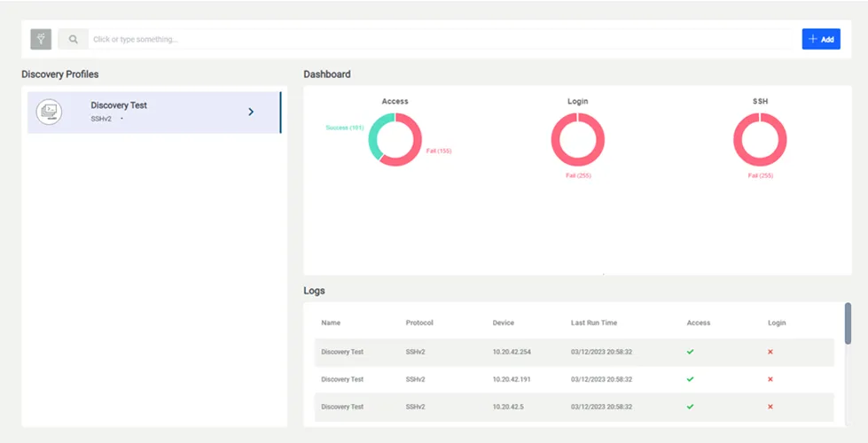Click SSHv2 label under Discovery Test profile
The width and height of the screenshot is (868, 443).
(x=101, y=119)
